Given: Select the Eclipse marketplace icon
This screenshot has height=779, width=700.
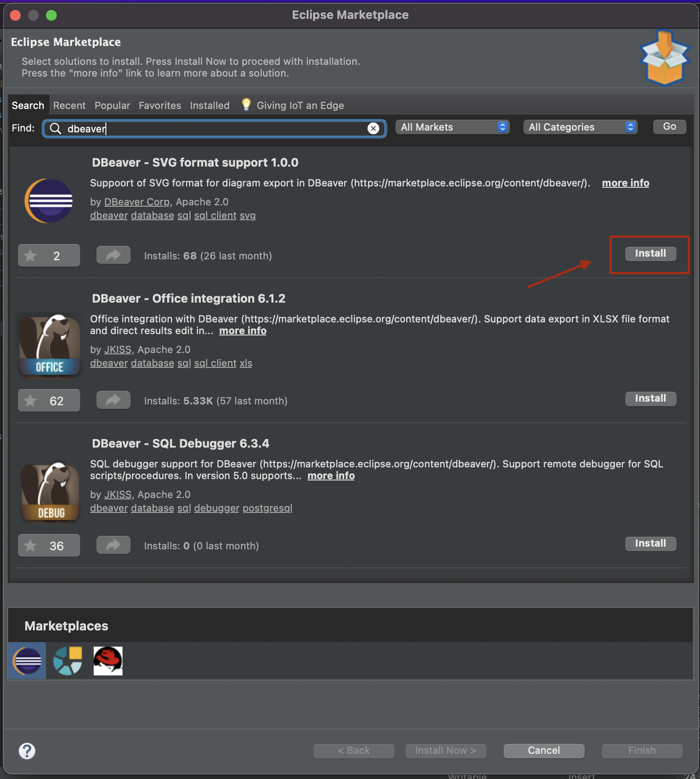Looking at the screenshot, I should click(x=27, y=661).
